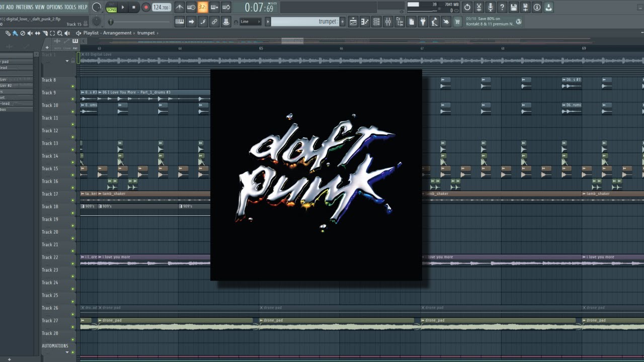The width and height of the screenshot is (644, 362).
Task: Click the 124.700 tempo field
Action: point(162,8)
